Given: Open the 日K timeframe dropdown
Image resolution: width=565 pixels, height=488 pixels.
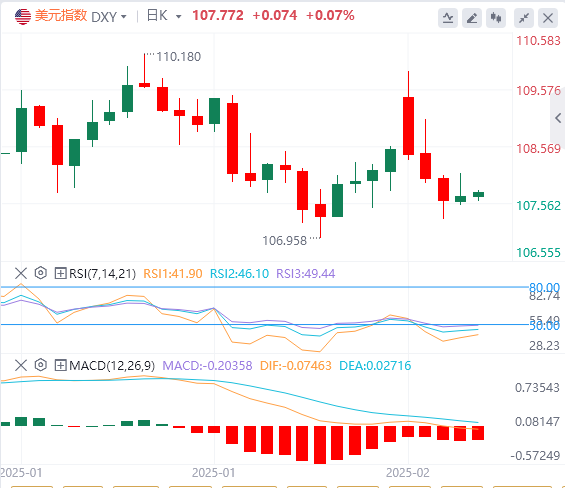Looking at the screenshot, I should pyautogui.click(x=164, y=16).
